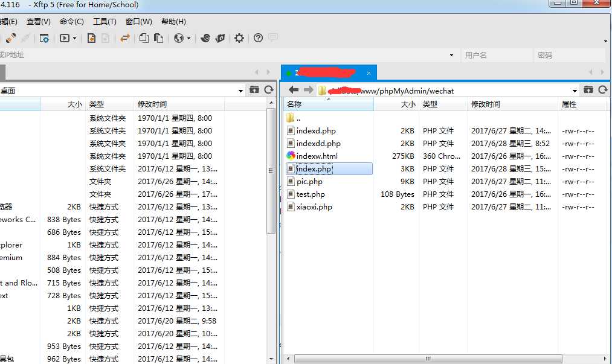Open the 工具(T) menu
Viewport: 612px width, 364px height.
point(105,22)
